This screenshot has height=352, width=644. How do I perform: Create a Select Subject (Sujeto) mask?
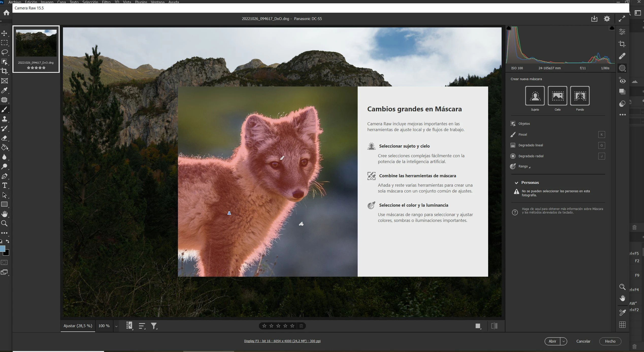(535, 96)
